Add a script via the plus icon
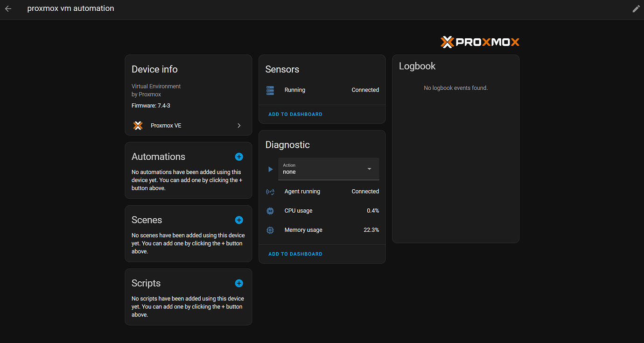 click(239, 283)
